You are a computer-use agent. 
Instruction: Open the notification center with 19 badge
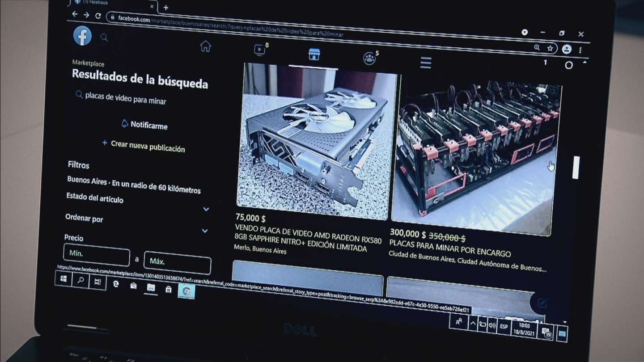pyautogui.click(x=547, y=333)
